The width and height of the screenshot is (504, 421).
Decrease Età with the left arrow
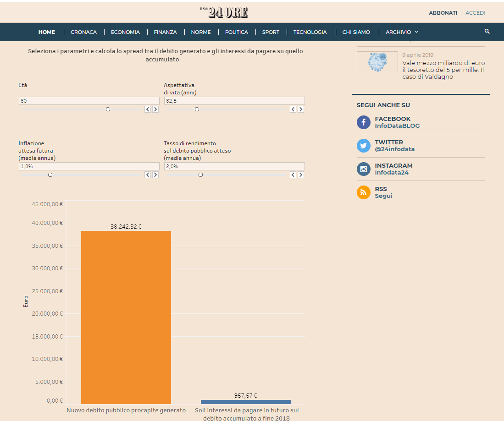[x=148, y=109]
